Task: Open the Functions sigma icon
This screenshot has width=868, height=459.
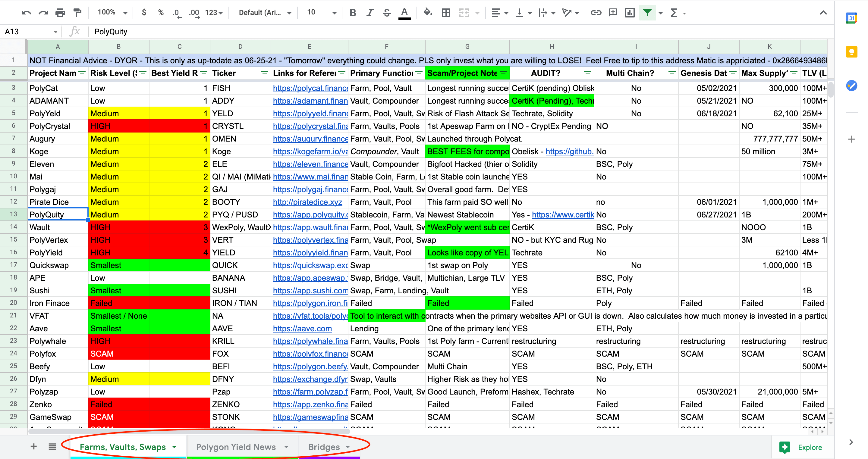Action: coord(675,12)
